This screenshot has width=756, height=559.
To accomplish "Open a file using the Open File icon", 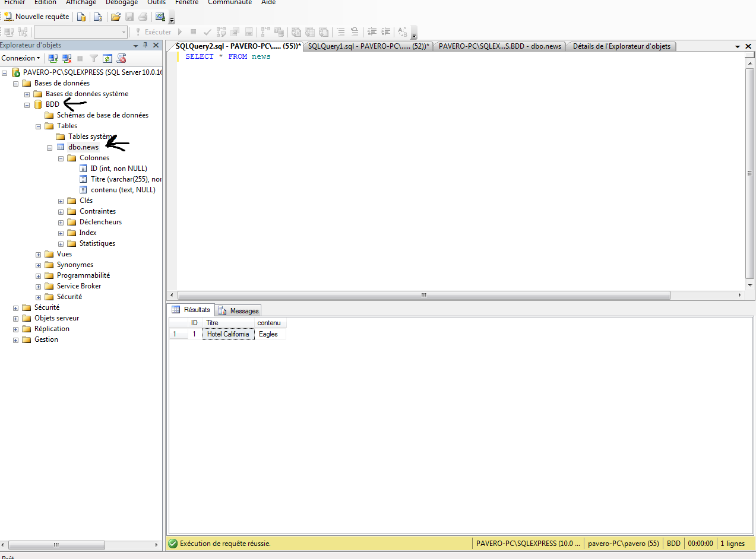I will coord(115,16).
